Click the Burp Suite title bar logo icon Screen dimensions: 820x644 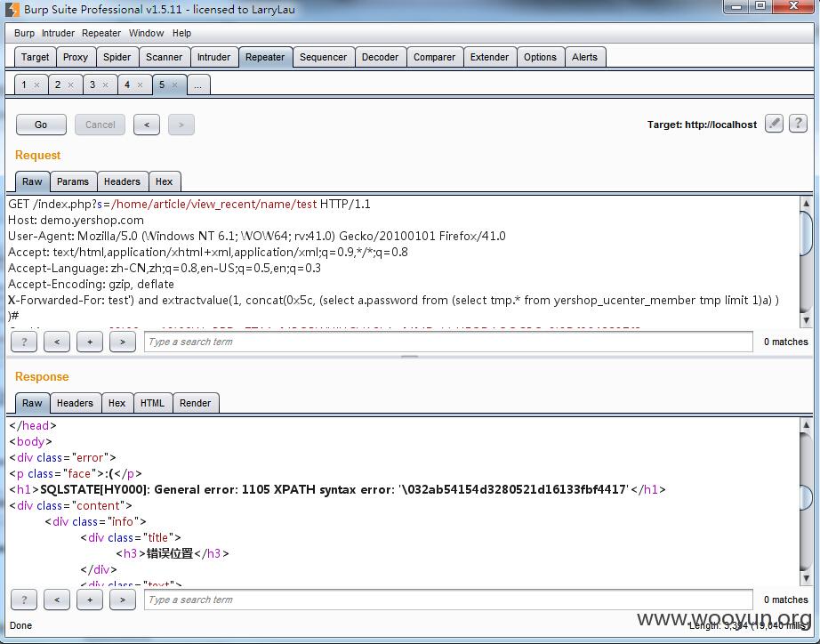point(12,9)
